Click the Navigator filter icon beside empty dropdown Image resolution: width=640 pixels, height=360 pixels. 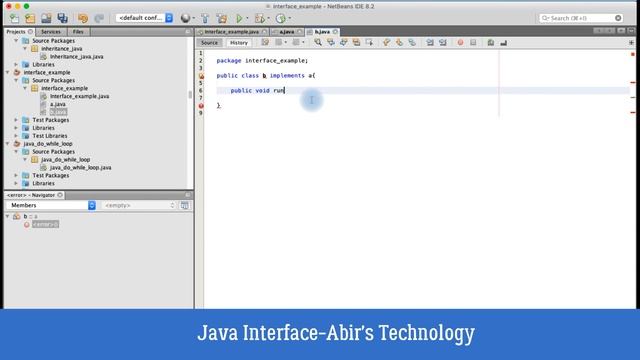(184, 205)
